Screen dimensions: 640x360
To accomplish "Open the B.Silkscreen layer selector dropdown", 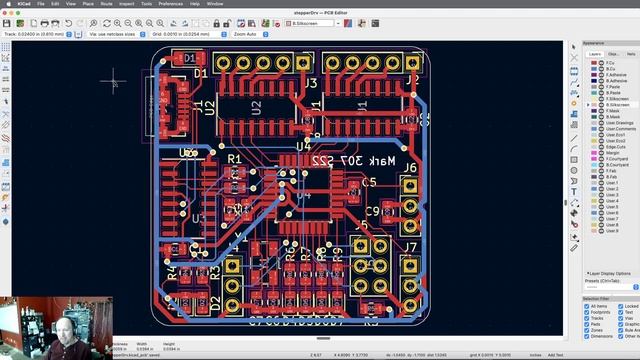I will pyautogui.click(x=338, y=24).
